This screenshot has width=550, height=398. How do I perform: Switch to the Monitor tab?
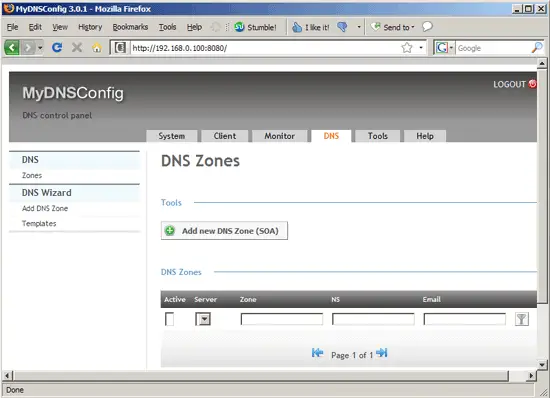[279, 136]
